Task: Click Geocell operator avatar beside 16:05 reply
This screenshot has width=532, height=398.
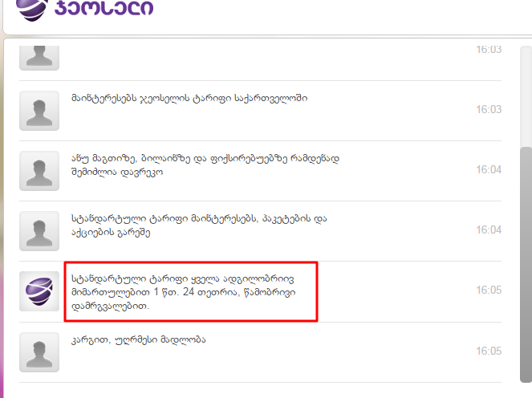Action: [x=39, y=291]
